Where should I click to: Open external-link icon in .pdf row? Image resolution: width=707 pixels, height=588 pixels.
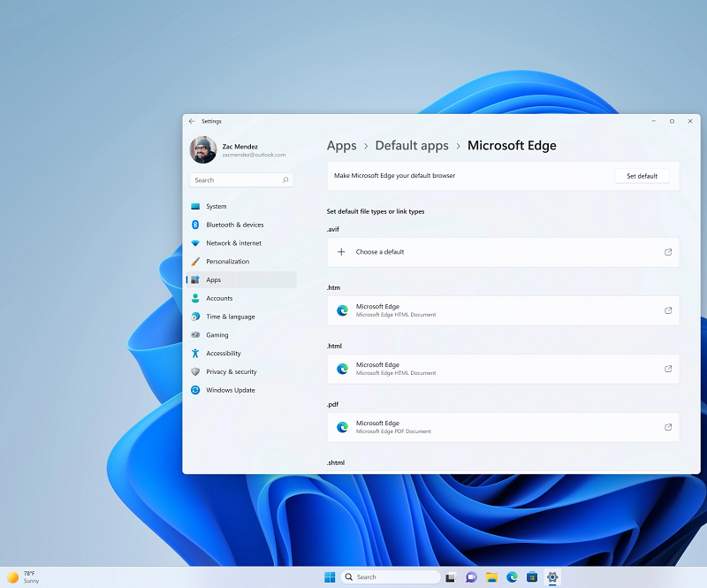click(x=668, y=427)
